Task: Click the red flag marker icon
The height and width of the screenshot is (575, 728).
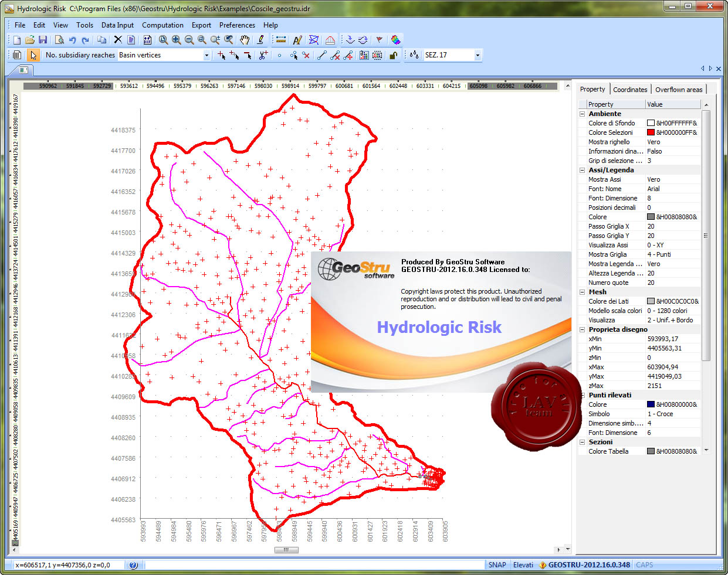Action: [x=380, y=40]
